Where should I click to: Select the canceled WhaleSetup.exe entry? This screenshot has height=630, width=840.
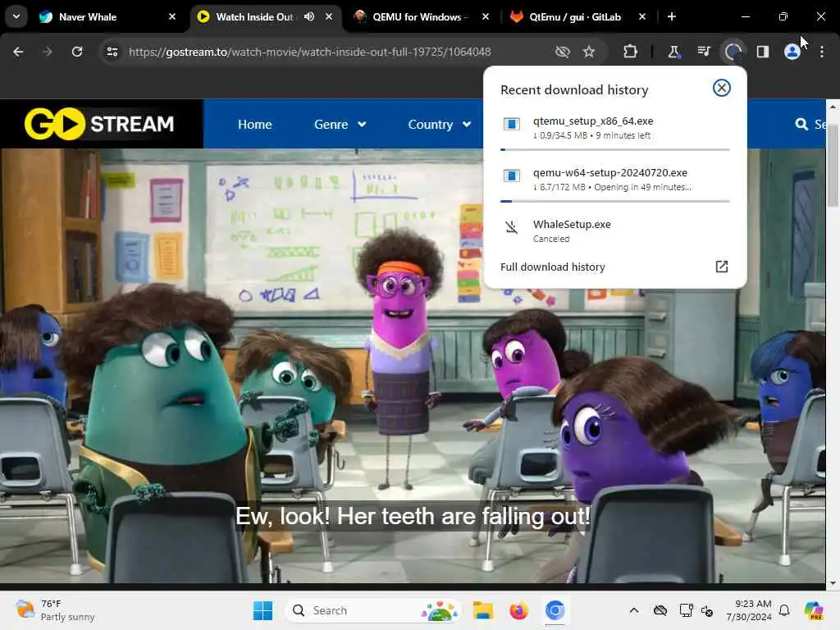tap(615, 231)
